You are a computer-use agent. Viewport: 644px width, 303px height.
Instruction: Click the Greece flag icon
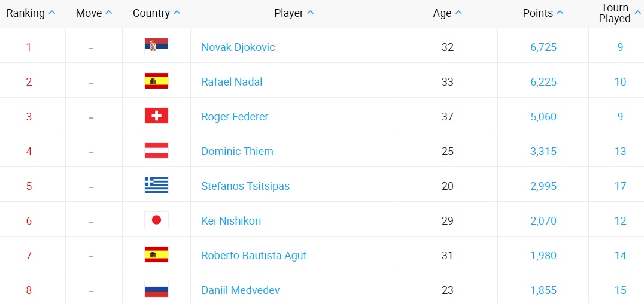point(156,185)
